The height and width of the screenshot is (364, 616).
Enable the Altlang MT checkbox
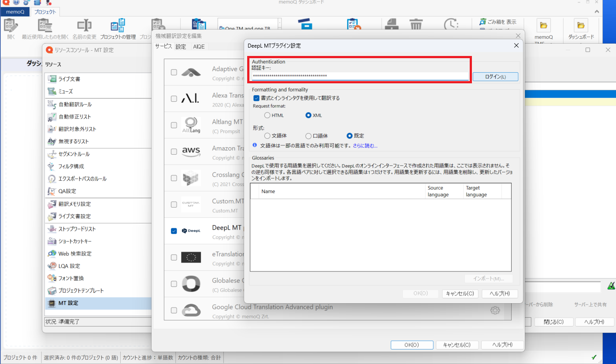click(x=174, y=125)
